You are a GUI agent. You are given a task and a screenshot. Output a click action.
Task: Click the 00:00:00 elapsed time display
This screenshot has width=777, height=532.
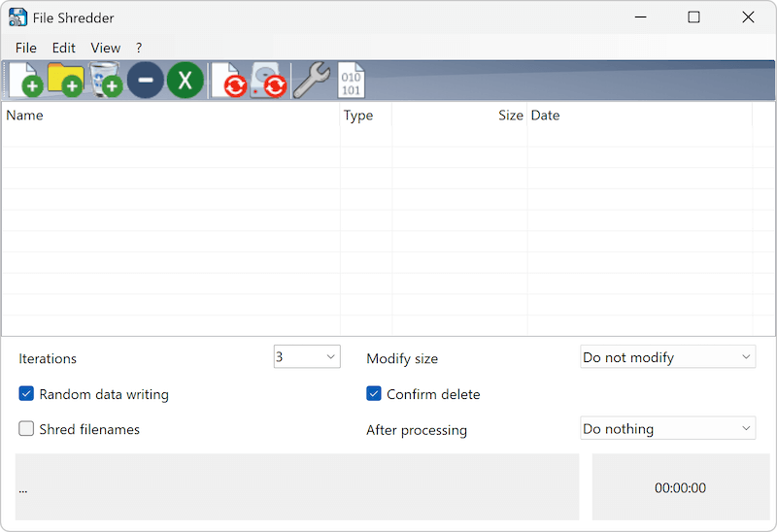tap(681, 487)
